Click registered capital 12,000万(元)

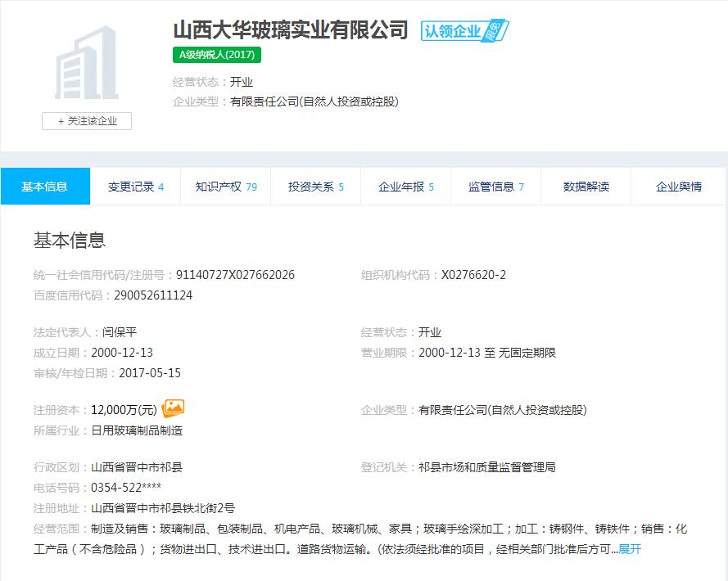coord(124,410)
